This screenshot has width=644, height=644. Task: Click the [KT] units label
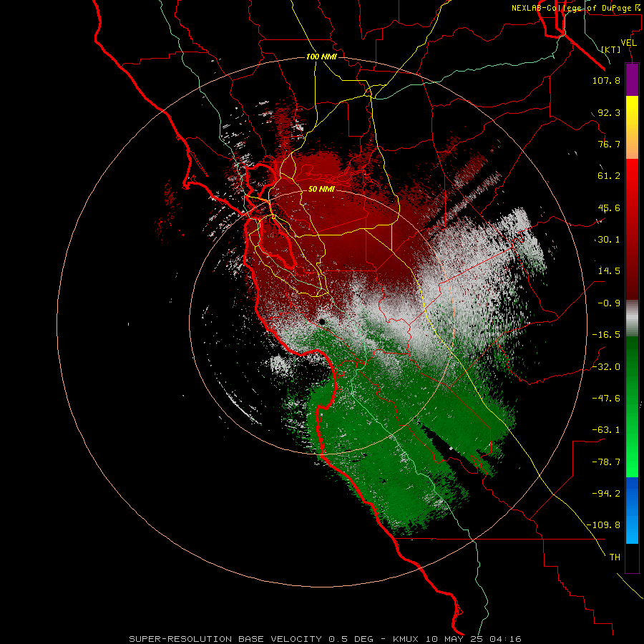coord(611,49)
